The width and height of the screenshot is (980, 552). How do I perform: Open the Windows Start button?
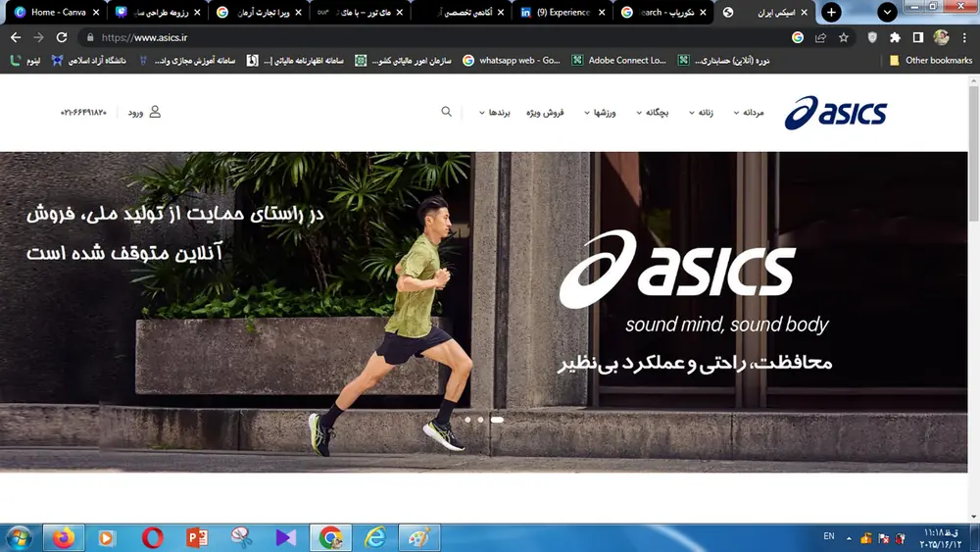(x=19, y=537)
